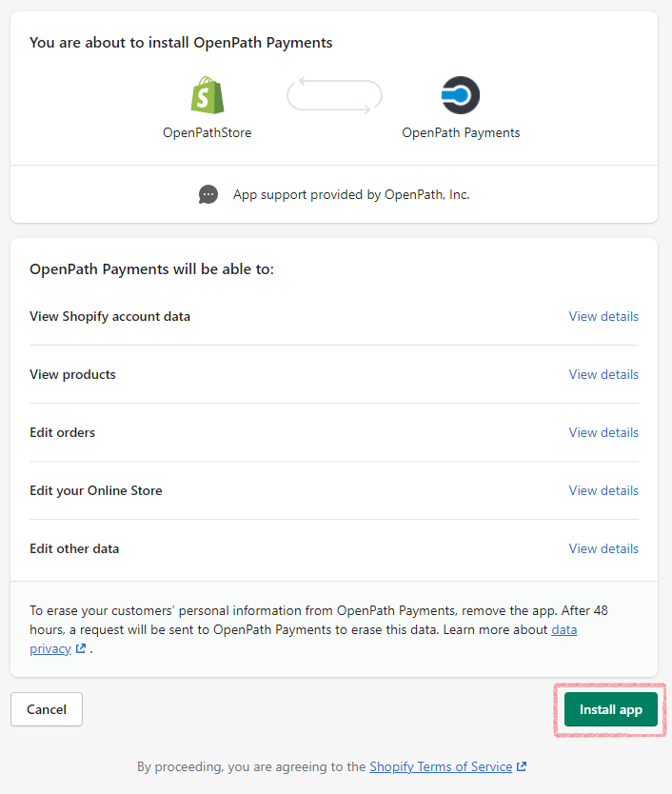Click App support provided by OpenPath text
Image resolution: width=672 pixels, height=794 pixels.
point(351,194)
